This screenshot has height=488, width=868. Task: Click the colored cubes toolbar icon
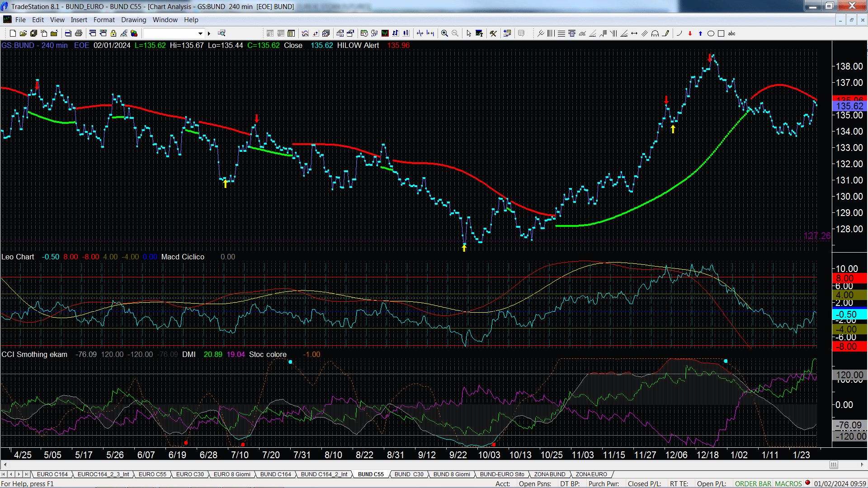(x=134, y=33)
